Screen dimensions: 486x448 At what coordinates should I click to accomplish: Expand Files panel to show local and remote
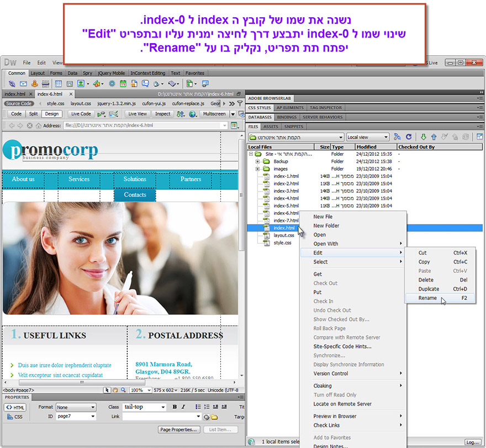pos(479,137)
